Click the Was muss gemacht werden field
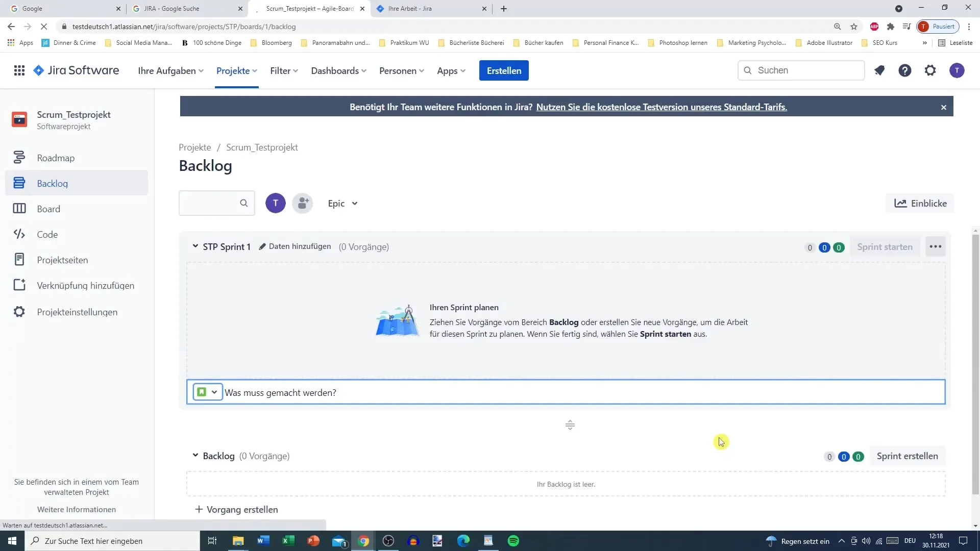 coord(566,392)
